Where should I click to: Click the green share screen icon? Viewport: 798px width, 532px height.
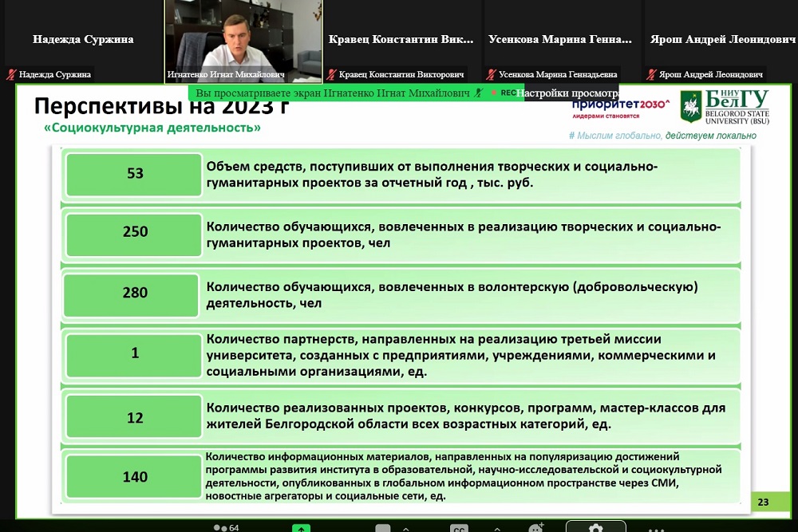point(302,529)
